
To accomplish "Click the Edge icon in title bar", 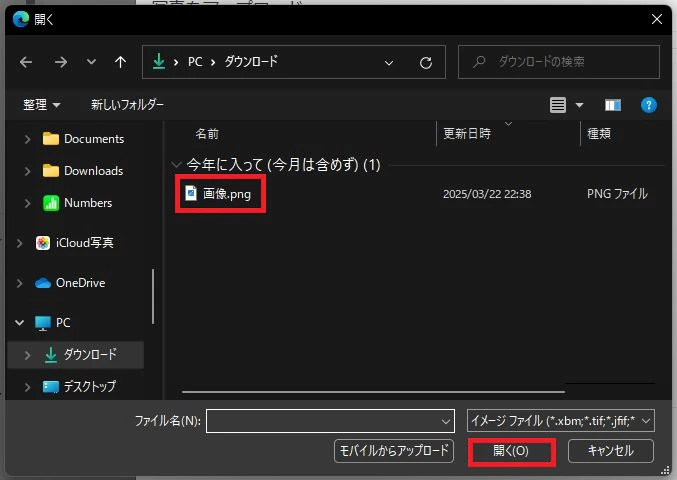I will [x=20, y=19].
